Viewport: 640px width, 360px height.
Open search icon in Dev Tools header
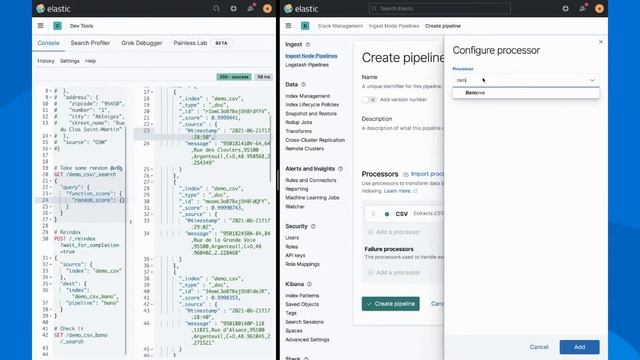[216, 9]
